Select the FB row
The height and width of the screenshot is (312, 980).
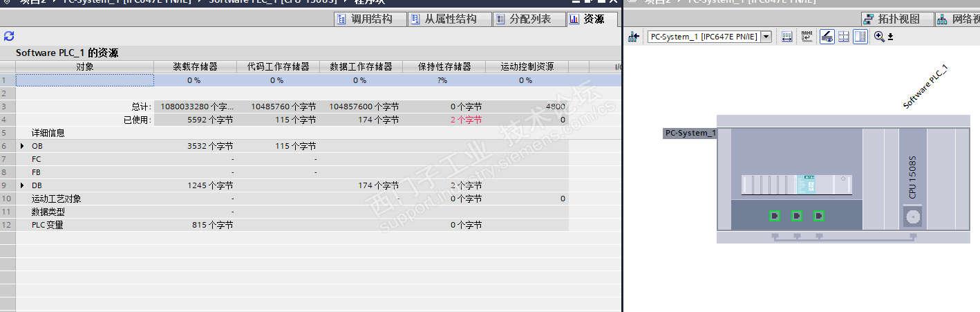(x=292, y=172)
